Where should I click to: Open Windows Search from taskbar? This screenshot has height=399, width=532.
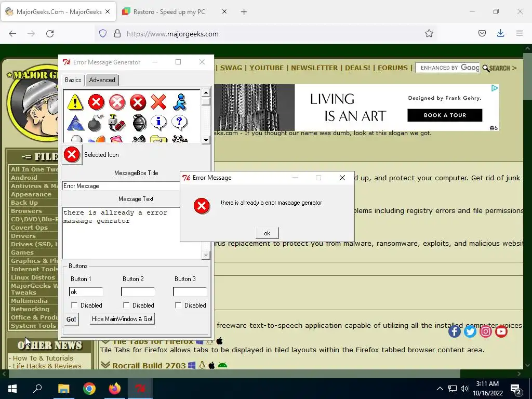pyautogui.click(x=37, y=388)
